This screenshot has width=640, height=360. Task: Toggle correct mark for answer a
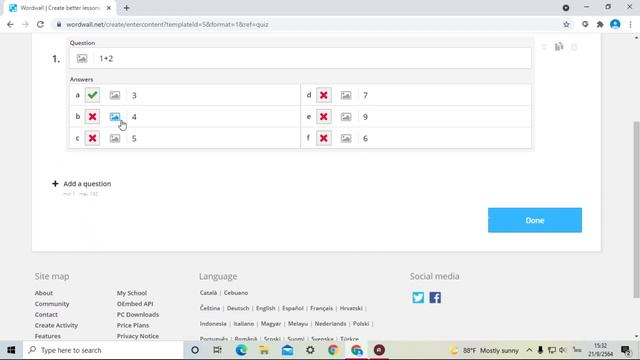(92, 95)
